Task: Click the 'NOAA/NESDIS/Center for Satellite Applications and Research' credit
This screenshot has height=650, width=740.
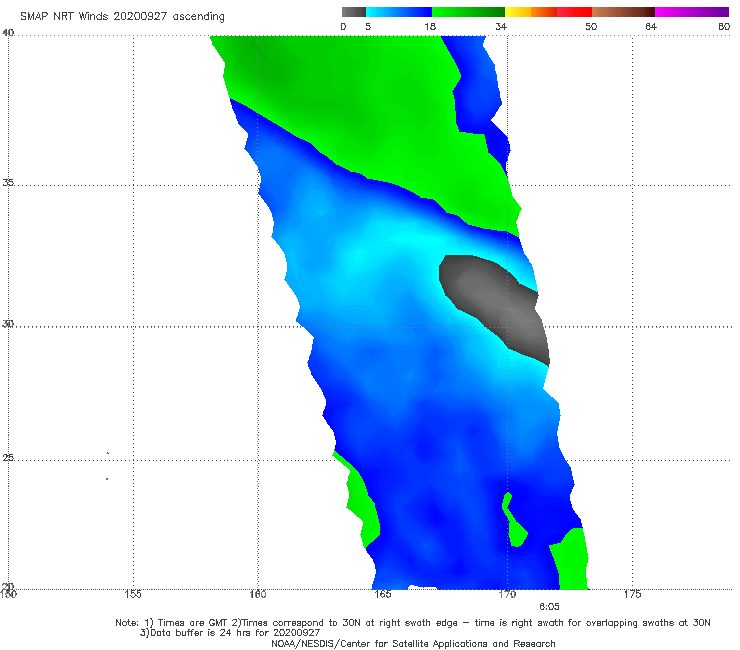Action: tap(413, 644)
